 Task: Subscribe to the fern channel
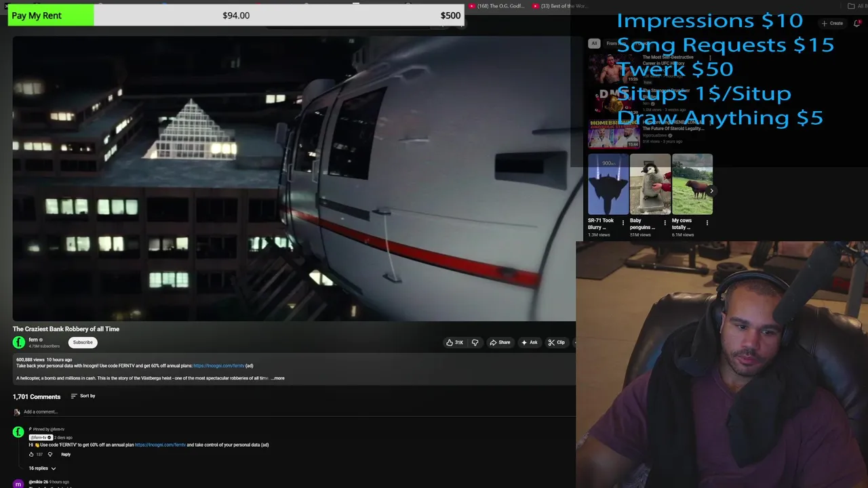83,342
